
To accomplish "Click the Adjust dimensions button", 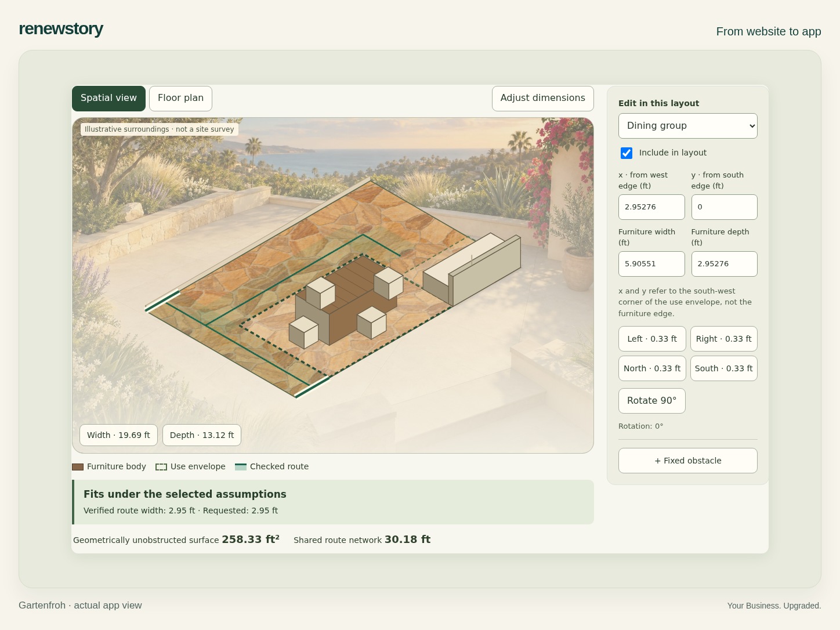I will click(542, 98).
